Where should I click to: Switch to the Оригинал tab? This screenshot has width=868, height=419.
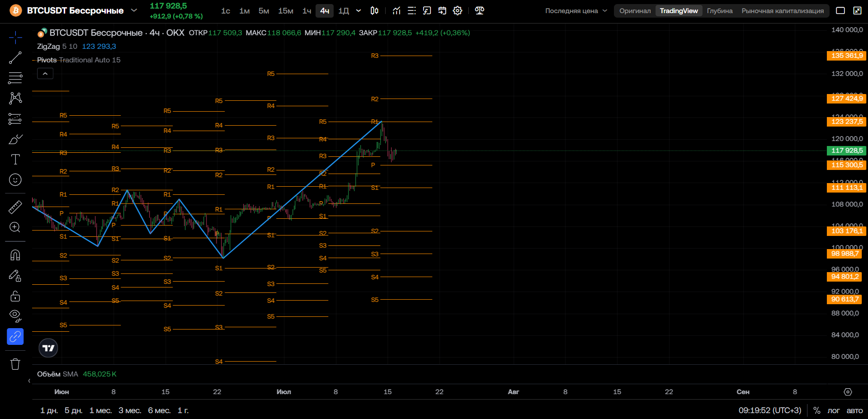click(635, 11)
